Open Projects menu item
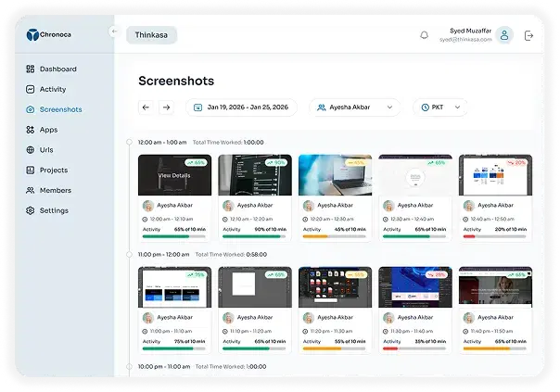Viewport: 560px width, 392px height. (x=46, y=171)
